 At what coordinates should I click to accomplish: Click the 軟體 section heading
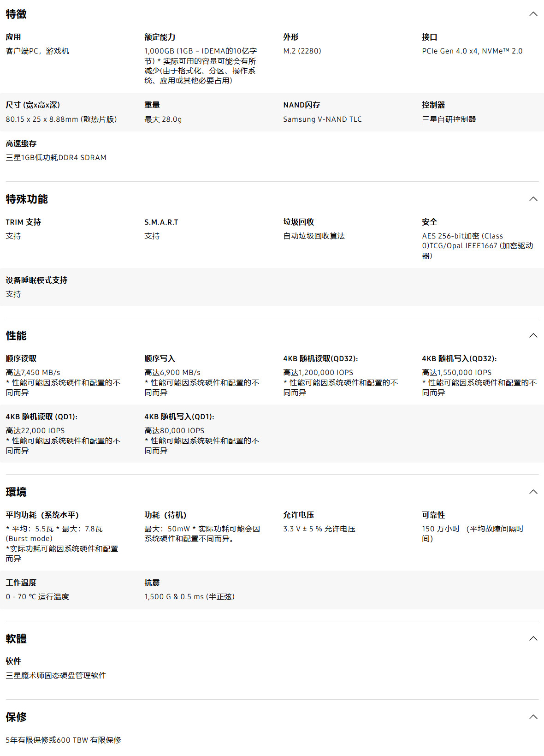16,639
